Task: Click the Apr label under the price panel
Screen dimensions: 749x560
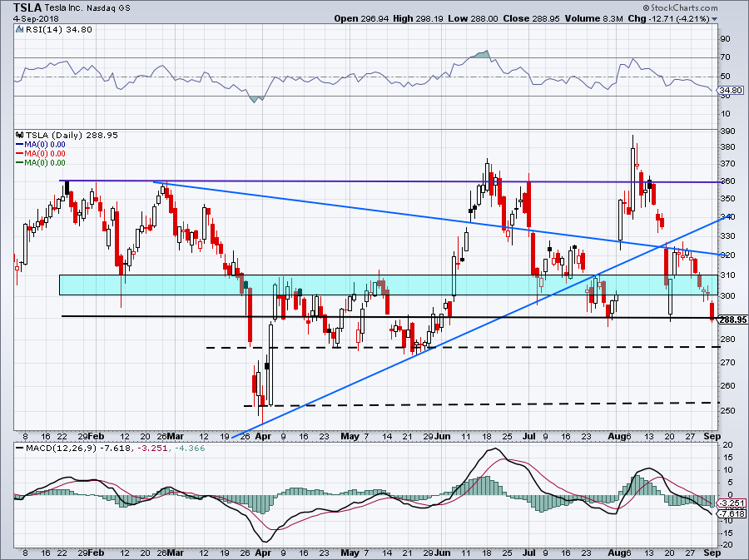Action: [263, 436]
